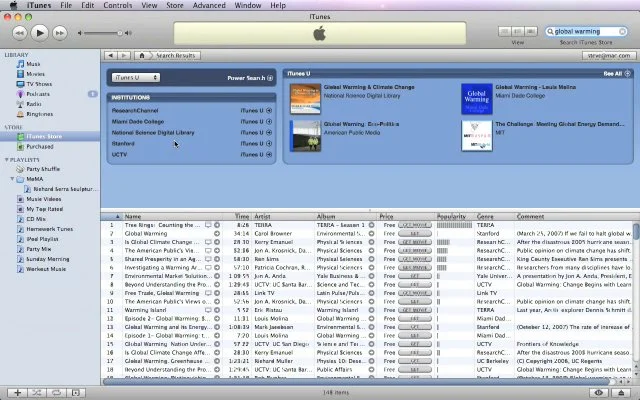
Task: Click the low volume speaker icon
Action: coord(80,33)
